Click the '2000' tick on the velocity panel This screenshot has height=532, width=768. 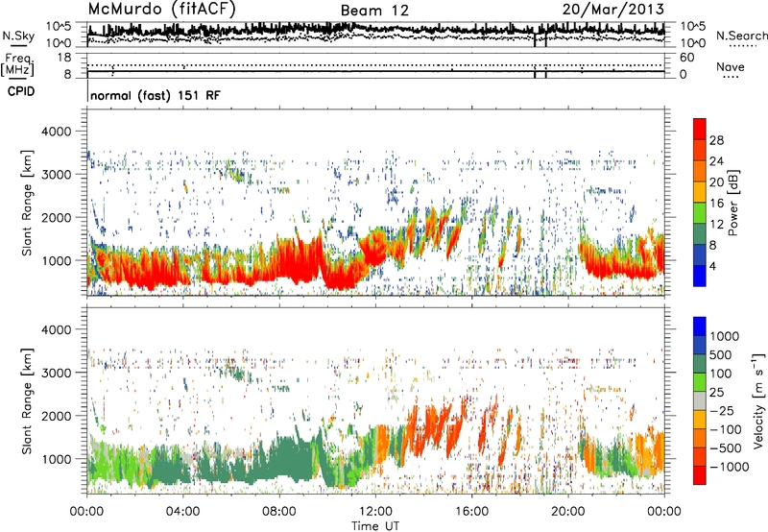pos(56,416)
